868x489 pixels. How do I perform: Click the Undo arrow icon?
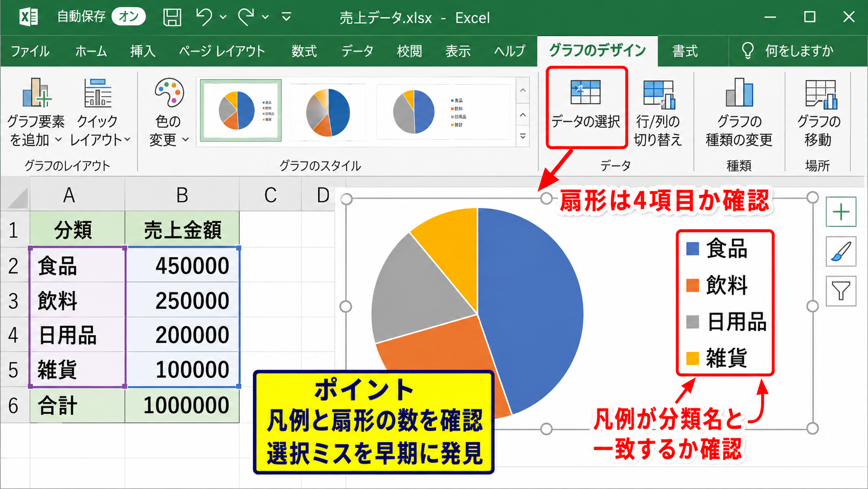pos(204,17)
